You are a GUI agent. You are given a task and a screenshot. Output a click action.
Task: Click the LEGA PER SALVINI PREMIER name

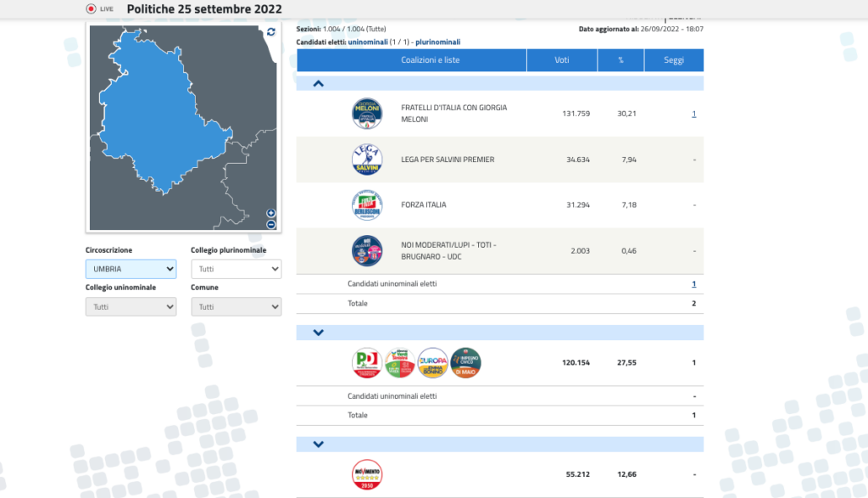[x=448, y=159]
